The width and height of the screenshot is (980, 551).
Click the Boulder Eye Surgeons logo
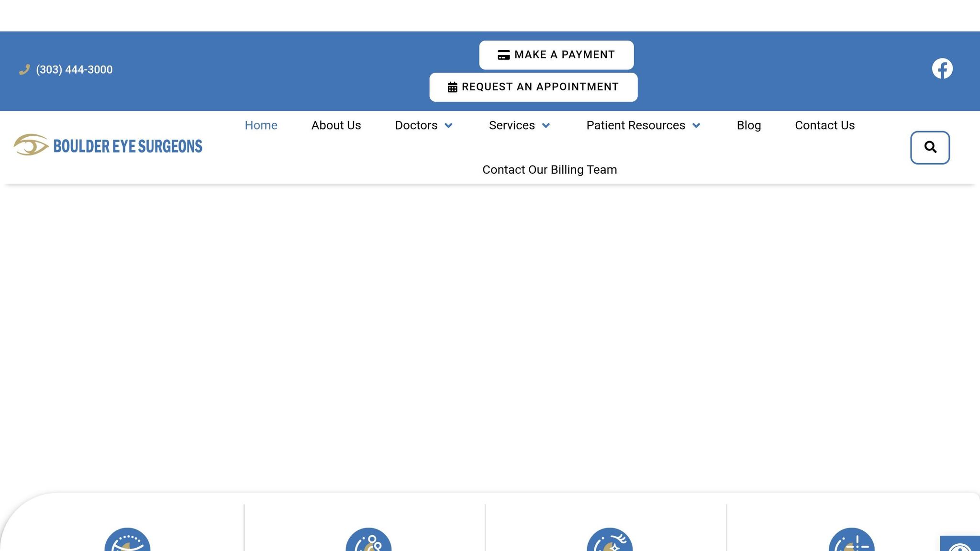pos(108,145)
